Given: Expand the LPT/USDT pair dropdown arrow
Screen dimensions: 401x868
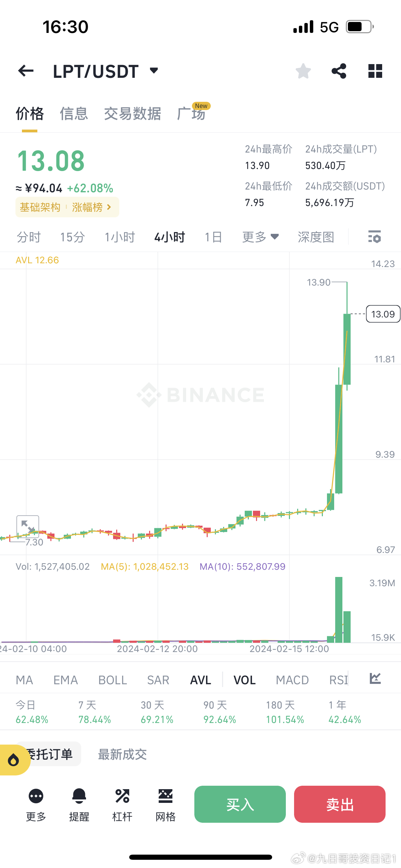Looking at the screenshot, I should tap(154, 71).
